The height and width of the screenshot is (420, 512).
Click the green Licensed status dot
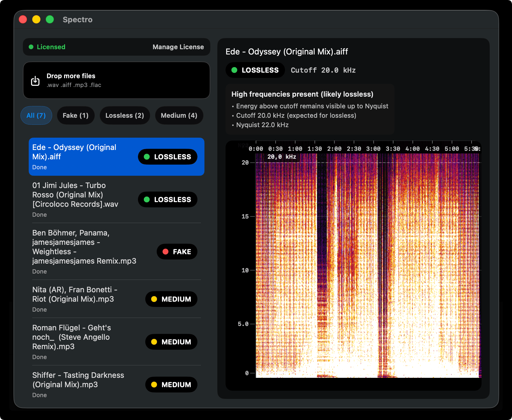point(31,47)
